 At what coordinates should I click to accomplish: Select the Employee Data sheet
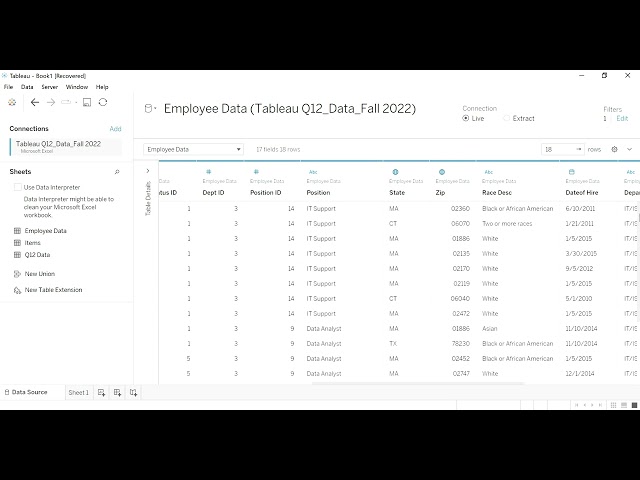coord(46,231)
